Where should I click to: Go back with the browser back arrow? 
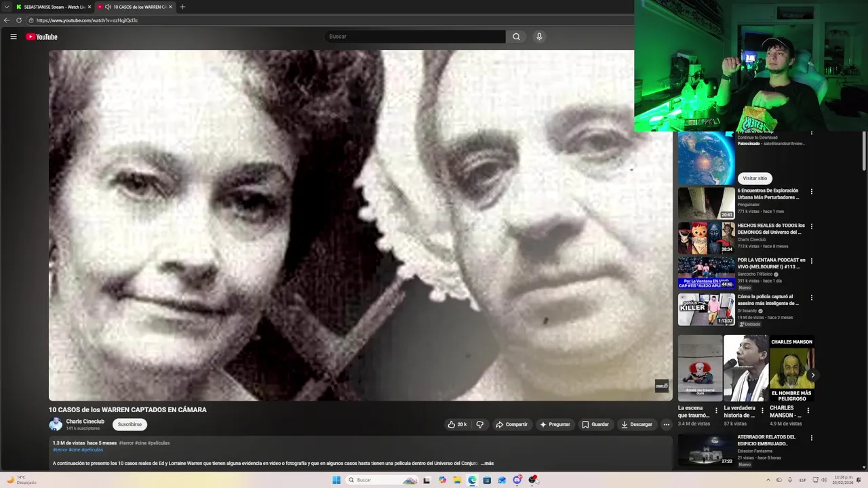(x=7, y=20)
